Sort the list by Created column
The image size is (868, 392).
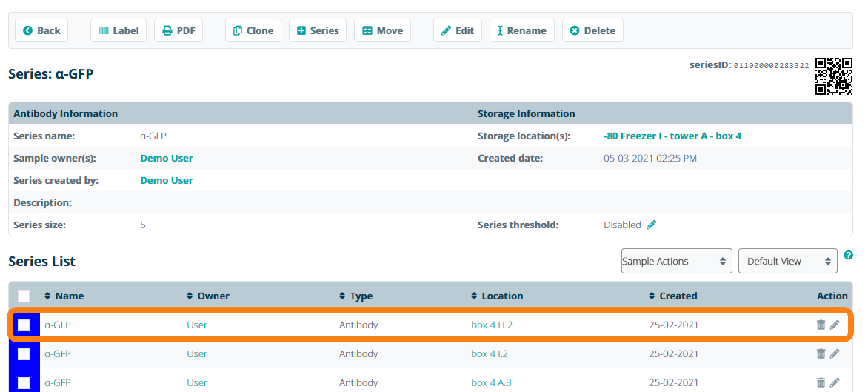[673, 296]
